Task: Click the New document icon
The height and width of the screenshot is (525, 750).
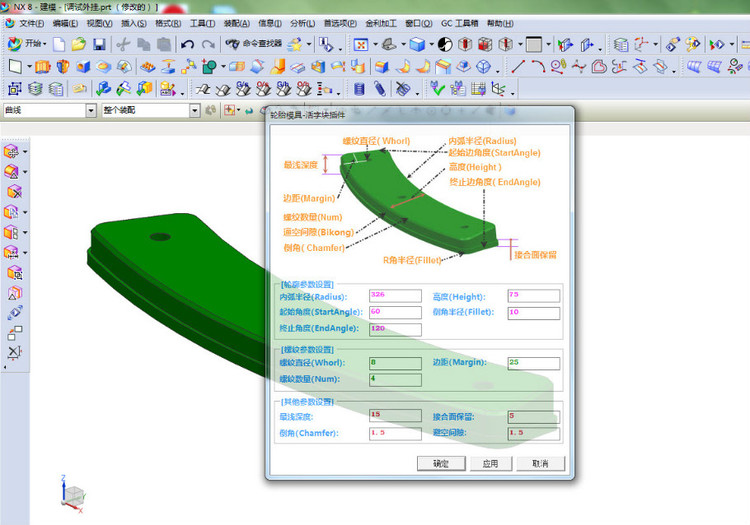Action: coord(60,44)
